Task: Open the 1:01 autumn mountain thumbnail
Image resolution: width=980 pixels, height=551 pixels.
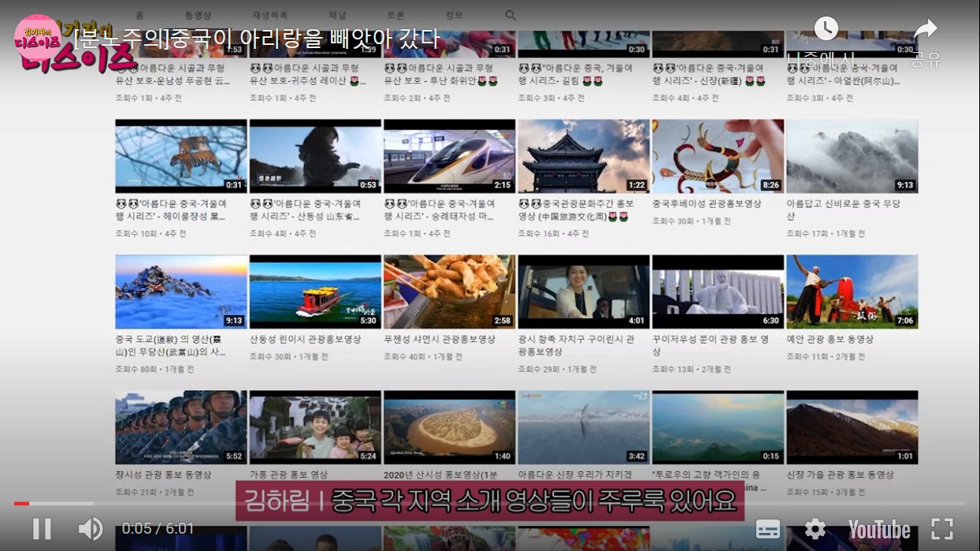Action: click(x=852, y=427)
